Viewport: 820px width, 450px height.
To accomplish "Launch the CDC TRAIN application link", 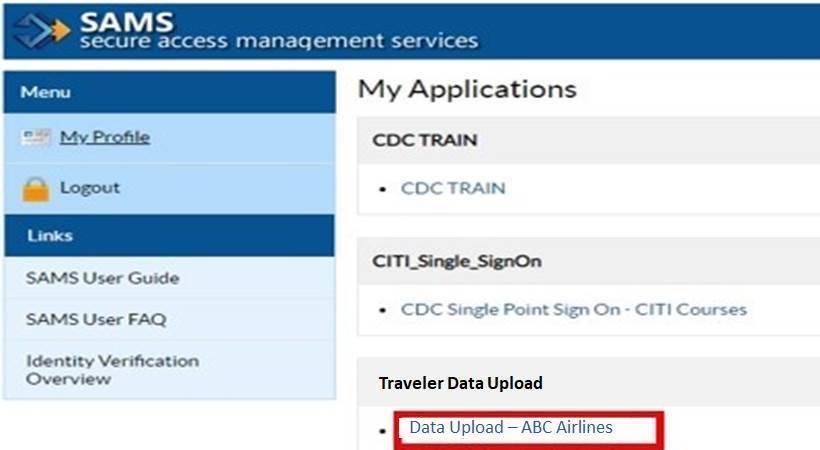I will click(x=453, y=188).
